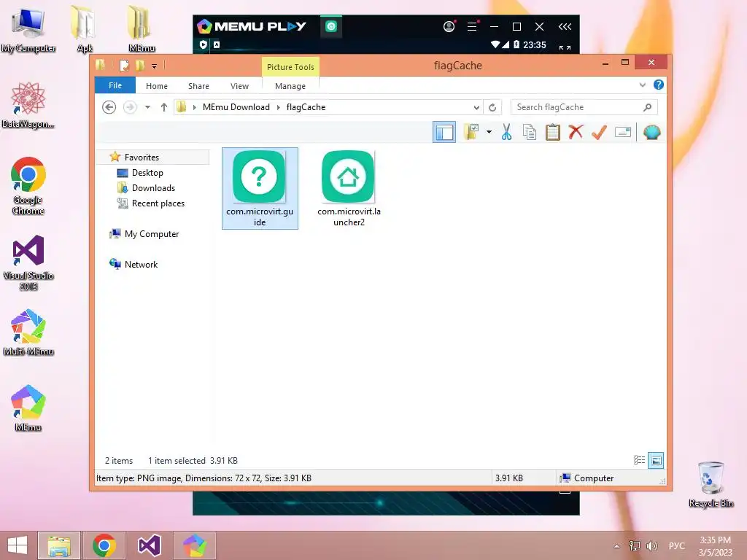Click the Paste clipboard icon

[553, 132]
